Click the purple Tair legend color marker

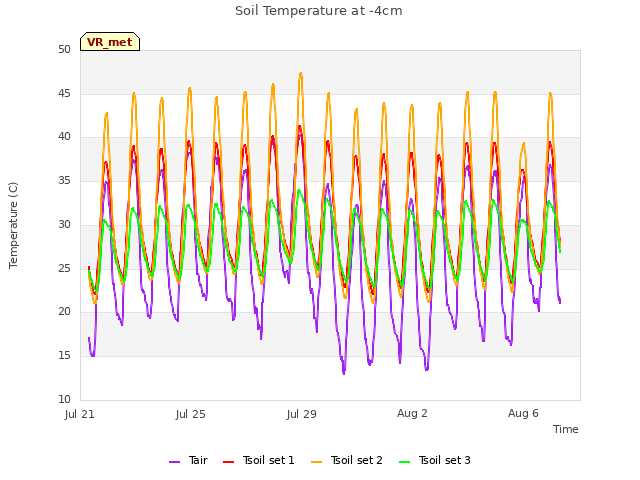[174, 462]
